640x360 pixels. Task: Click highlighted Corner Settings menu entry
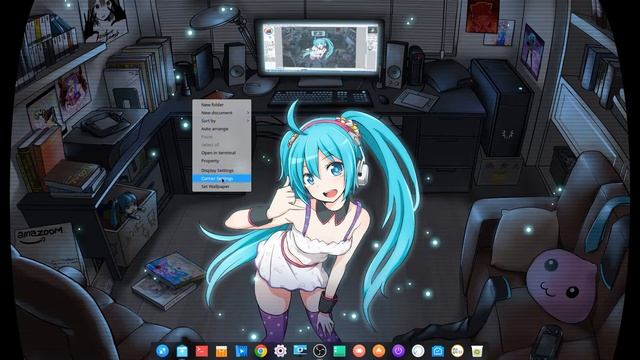pyautogui.click(x=222, y=178)
